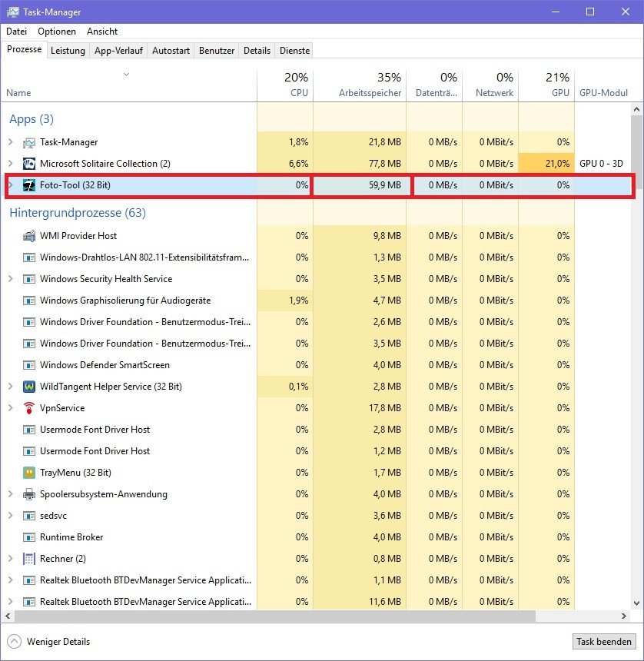Click the Task-Manager process icon
Viewport: 644px width, 661px height.
click(28, 142)
